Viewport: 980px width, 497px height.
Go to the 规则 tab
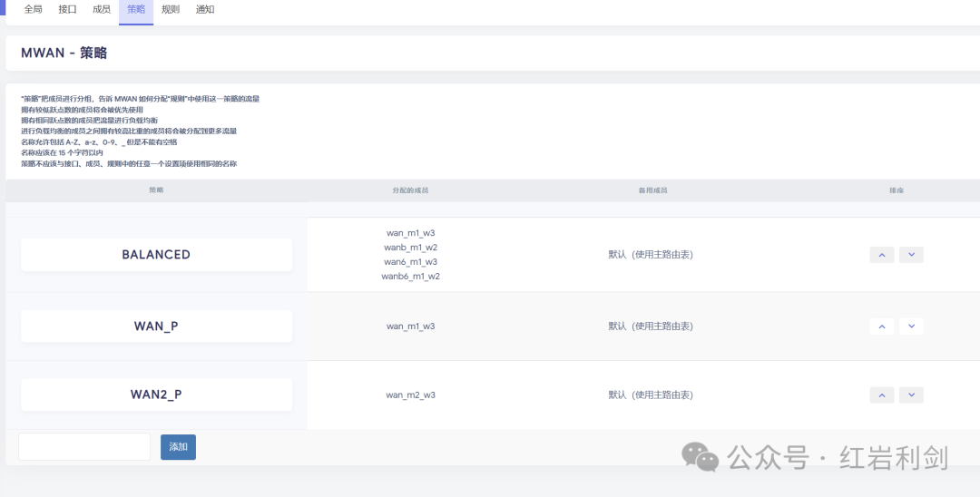pyautogui.click(x=170, y=10)
